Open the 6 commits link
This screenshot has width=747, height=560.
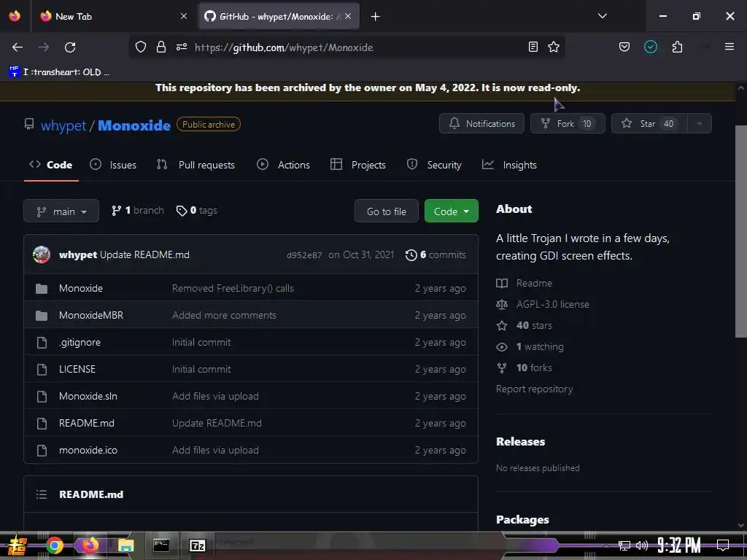coord(436,254)
